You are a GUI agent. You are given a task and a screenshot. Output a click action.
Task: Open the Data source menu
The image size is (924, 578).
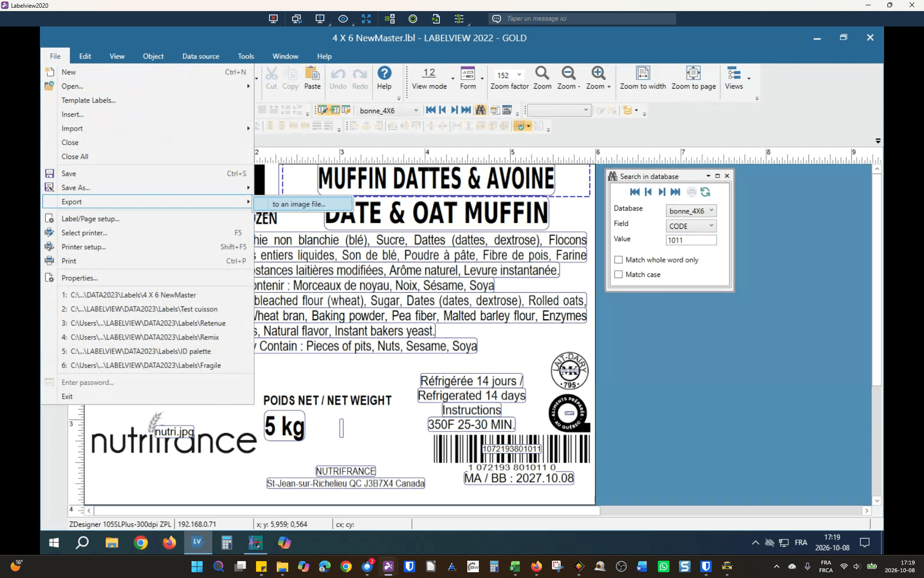click(201, 56)
